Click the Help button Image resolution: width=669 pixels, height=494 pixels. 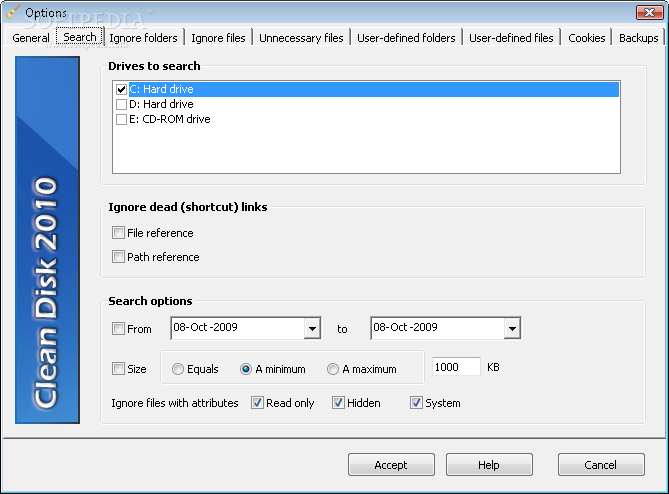click(x=489, y=465)
